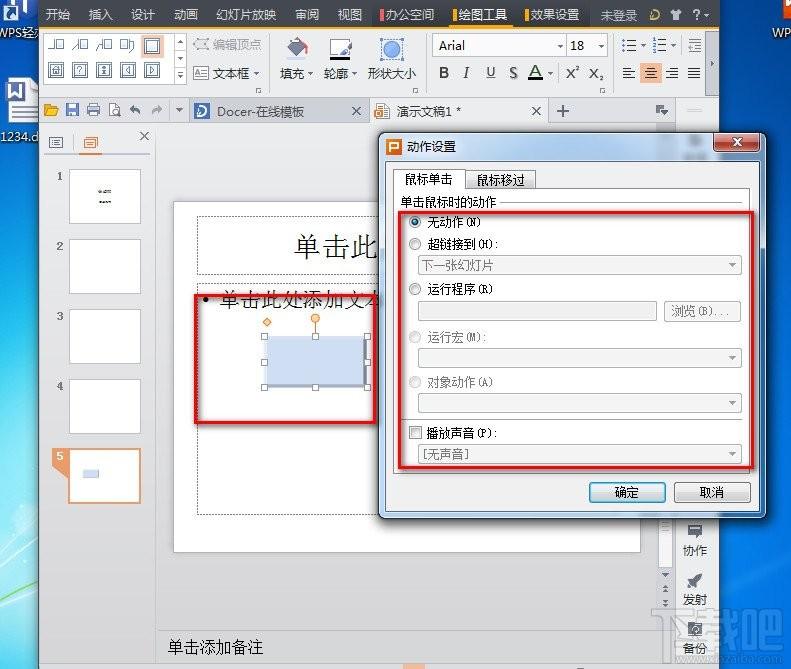Enable the Play Sound (播放声音) checkbox
The image size is (791, 669).
click(x=415, y=433)
